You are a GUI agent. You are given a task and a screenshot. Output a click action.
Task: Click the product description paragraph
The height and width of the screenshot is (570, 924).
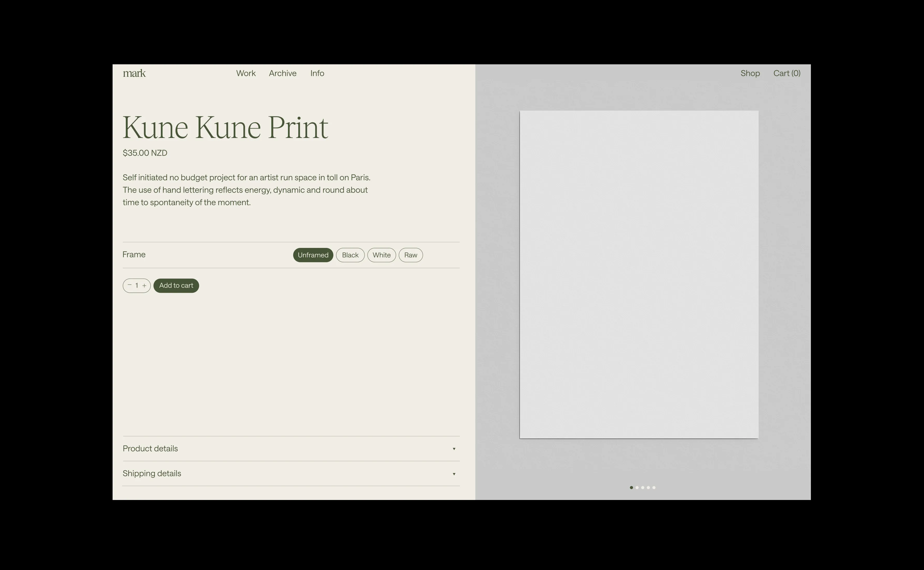coord(246,190)
